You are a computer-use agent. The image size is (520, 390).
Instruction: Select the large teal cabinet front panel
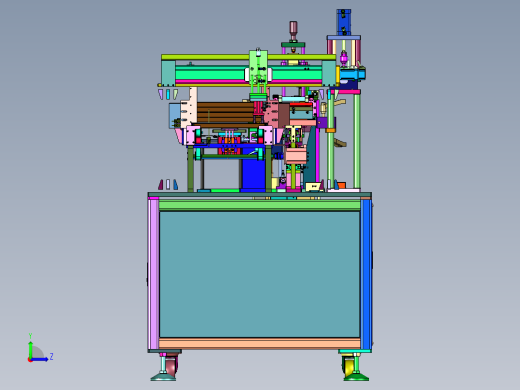click(259, 274)
